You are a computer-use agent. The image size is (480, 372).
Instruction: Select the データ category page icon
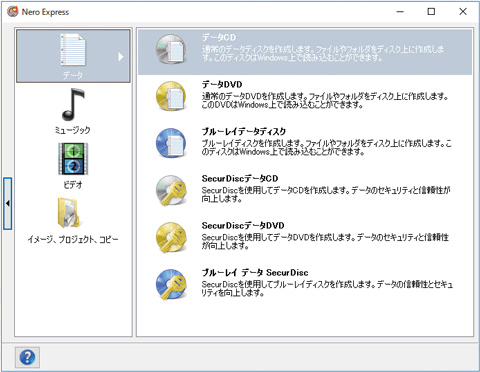point(73,50)
